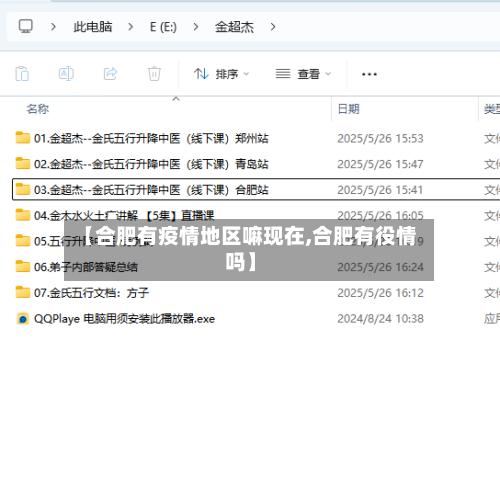Select the QQPlaye 播放器.exe file
The image size is (500, 500).
124,319
